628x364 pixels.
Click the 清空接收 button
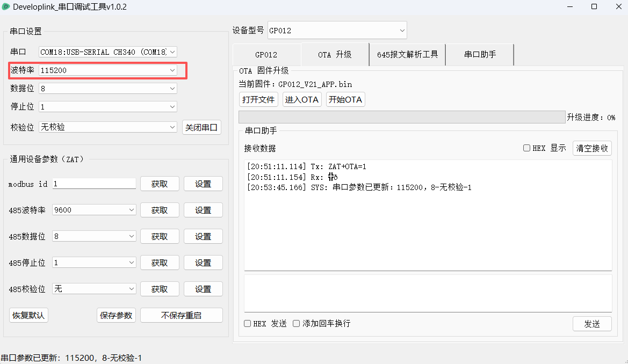point(592,148)
